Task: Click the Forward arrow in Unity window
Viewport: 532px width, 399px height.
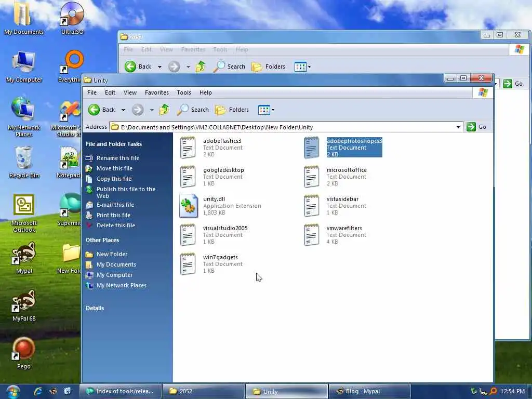Action: (138, 110)
